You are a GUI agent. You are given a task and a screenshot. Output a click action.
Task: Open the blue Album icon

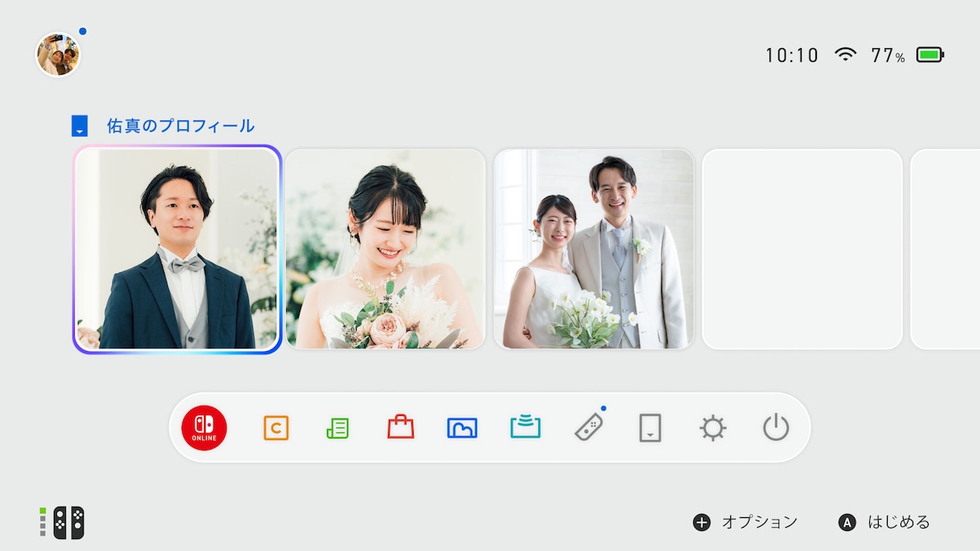(x=462, y=428)
